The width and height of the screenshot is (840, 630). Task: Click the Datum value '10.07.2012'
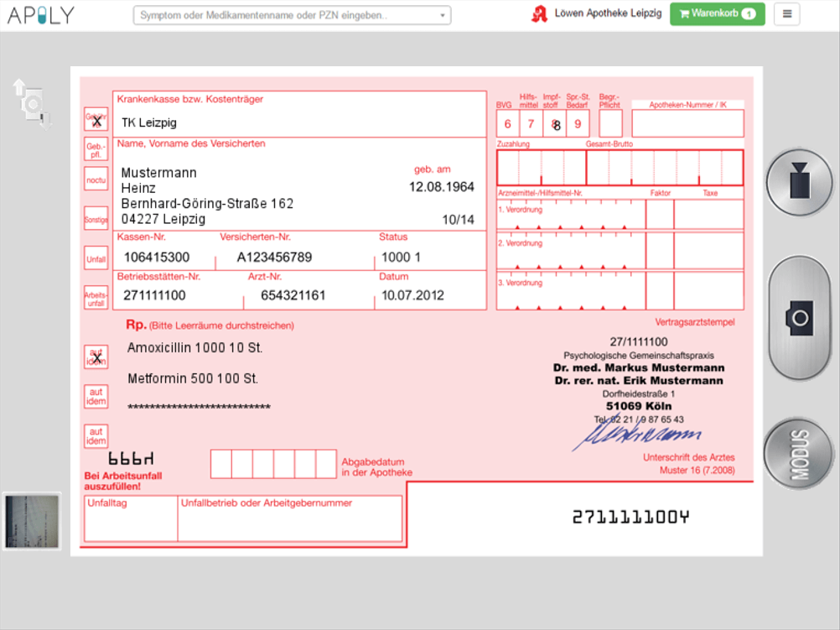tap(412, 295)
